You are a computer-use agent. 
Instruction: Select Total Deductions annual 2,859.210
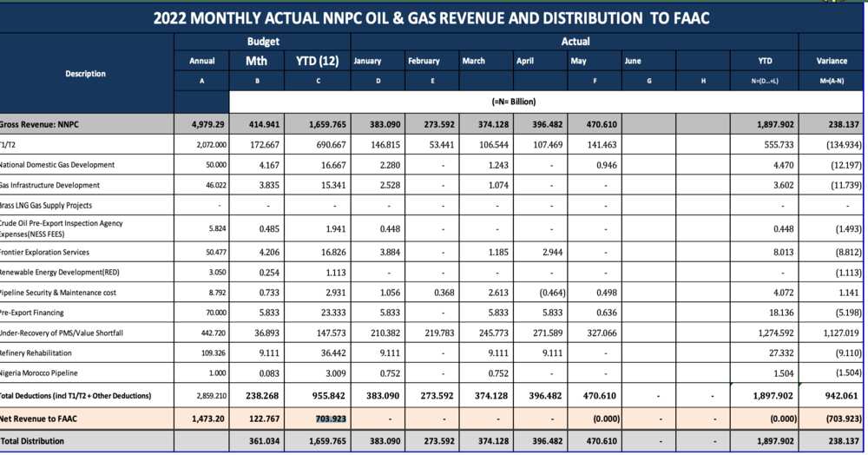(212, 396)
